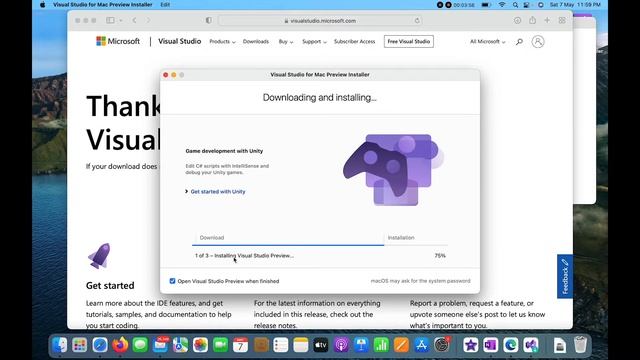Open Podcasts from the dock
640x360 pixels.
[341, 345]
